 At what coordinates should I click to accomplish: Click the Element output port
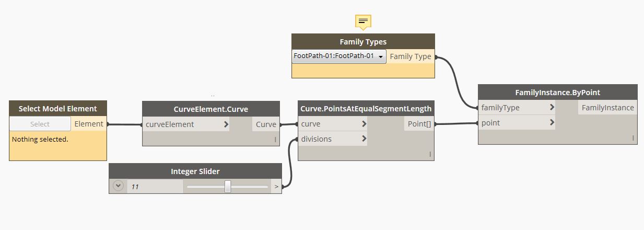(89, 124)
